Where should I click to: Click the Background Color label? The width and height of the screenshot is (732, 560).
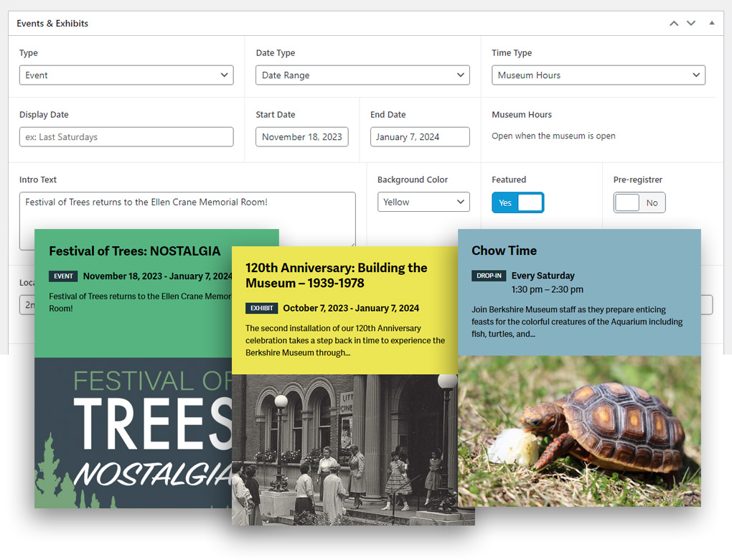coord(412,179)
